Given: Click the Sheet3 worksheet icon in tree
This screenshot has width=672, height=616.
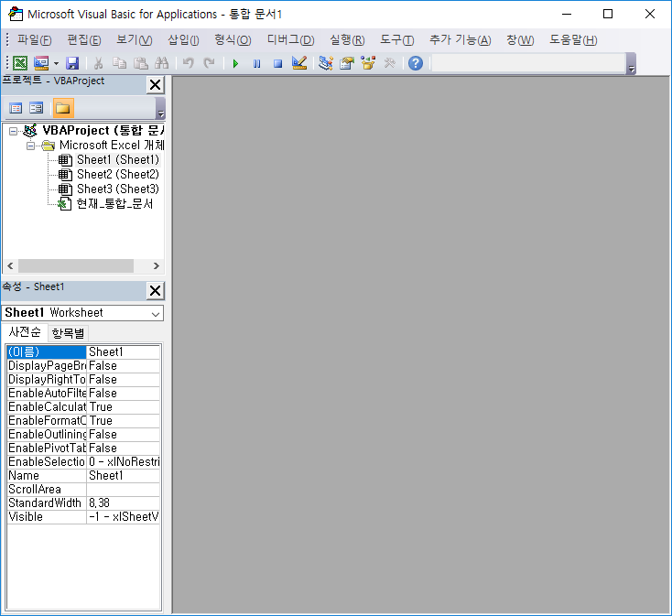Looking at the screenshot, I should (x=65, y=189).
